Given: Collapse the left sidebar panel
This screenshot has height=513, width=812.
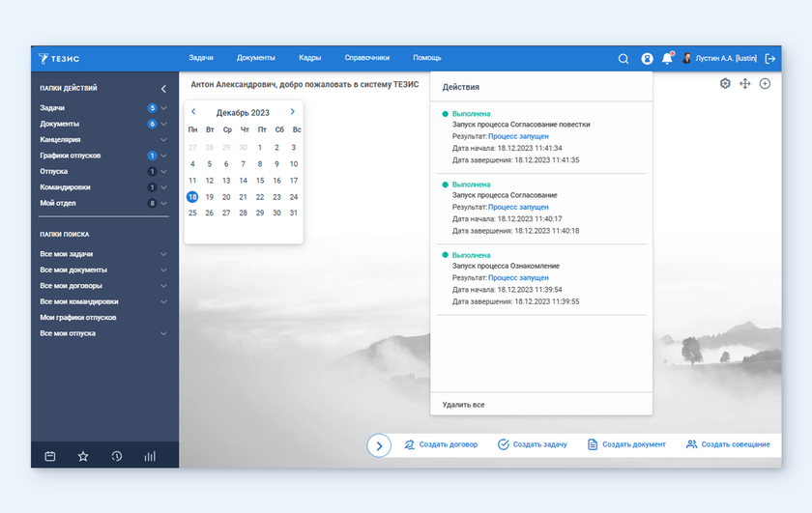Looking at the screenshot, I should pos(163,89).
